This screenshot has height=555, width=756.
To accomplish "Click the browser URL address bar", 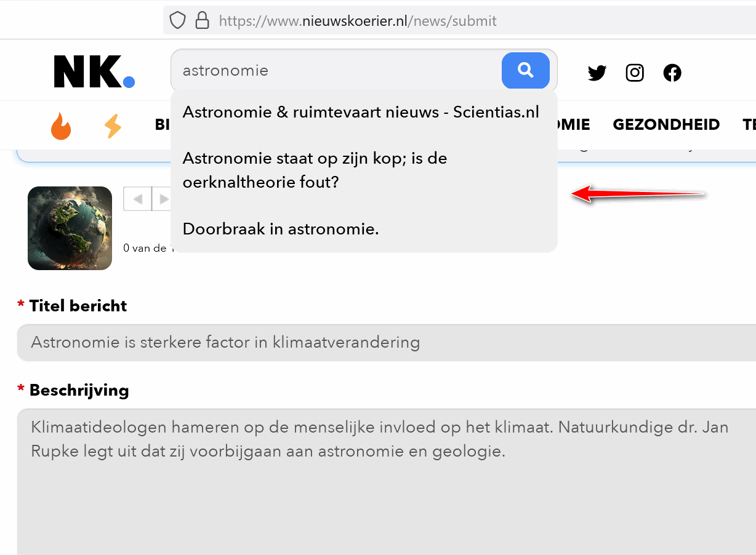I will [x=459, y=21].
